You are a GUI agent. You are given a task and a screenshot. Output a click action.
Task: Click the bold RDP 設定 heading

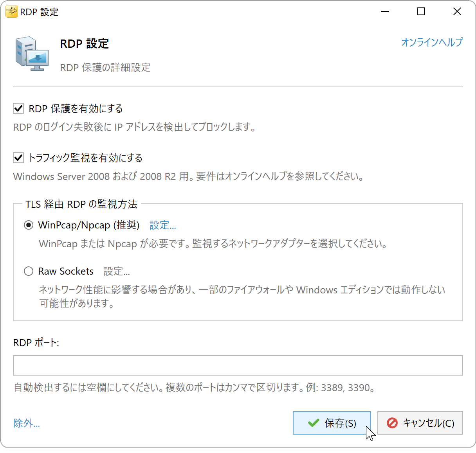[85, 44]
